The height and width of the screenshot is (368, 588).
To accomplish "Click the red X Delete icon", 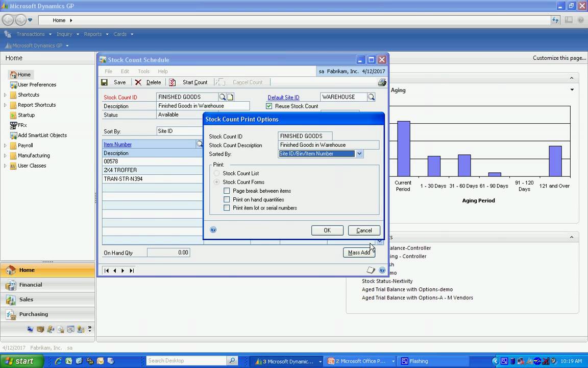I will pyautogui.click(x=138, y=82).
